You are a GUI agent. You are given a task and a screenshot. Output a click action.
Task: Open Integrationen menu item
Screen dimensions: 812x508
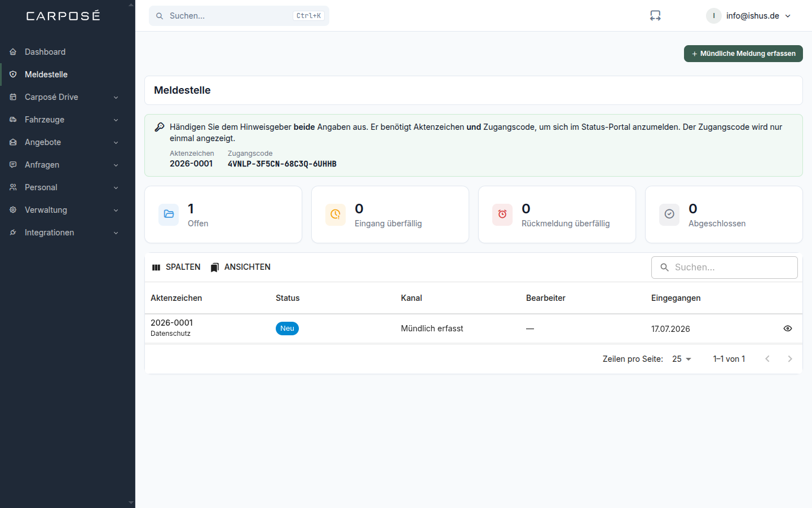[x=68, y=233]
